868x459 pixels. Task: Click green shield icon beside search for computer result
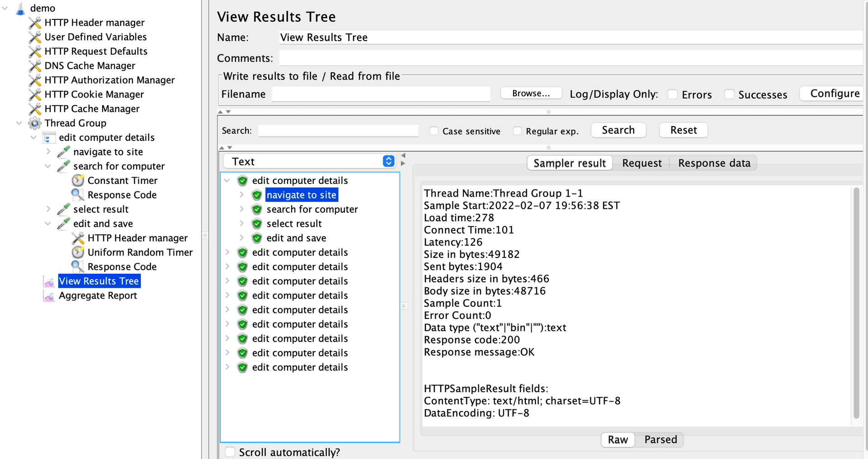coord(257,210)
